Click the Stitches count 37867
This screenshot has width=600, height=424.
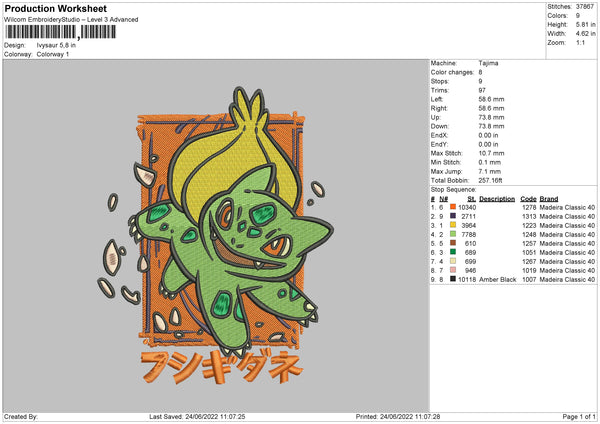[585, 7]
